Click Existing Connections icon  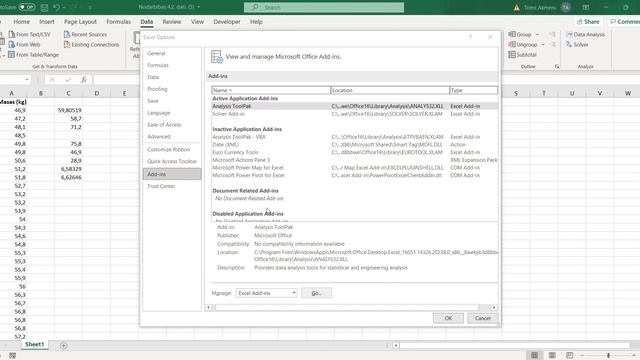(x=67, y=44)
